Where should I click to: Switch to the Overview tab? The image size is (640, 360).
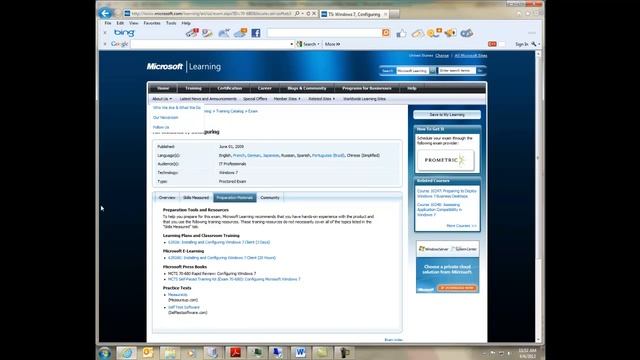167,198
